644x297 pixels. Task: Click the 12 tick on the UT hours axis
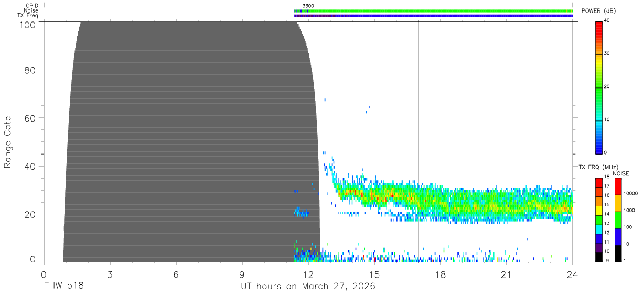click(308, 274)
